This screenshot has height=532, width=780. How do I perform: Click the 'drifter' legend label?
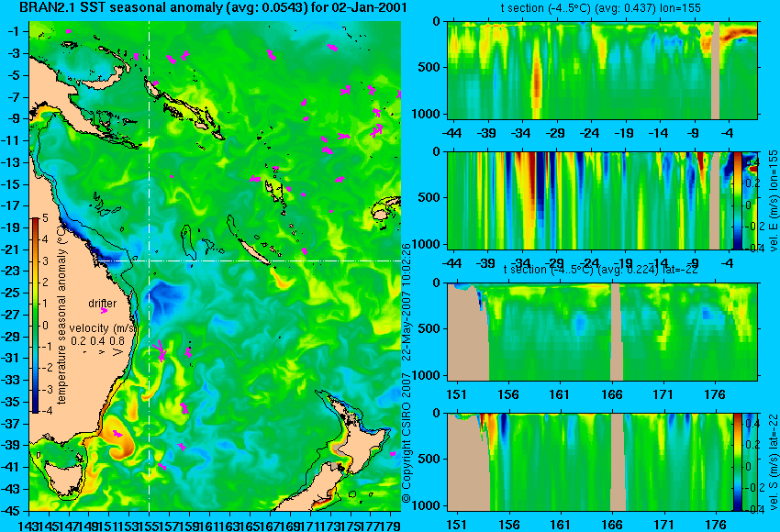pyautogui.click(x=103, y=303)
